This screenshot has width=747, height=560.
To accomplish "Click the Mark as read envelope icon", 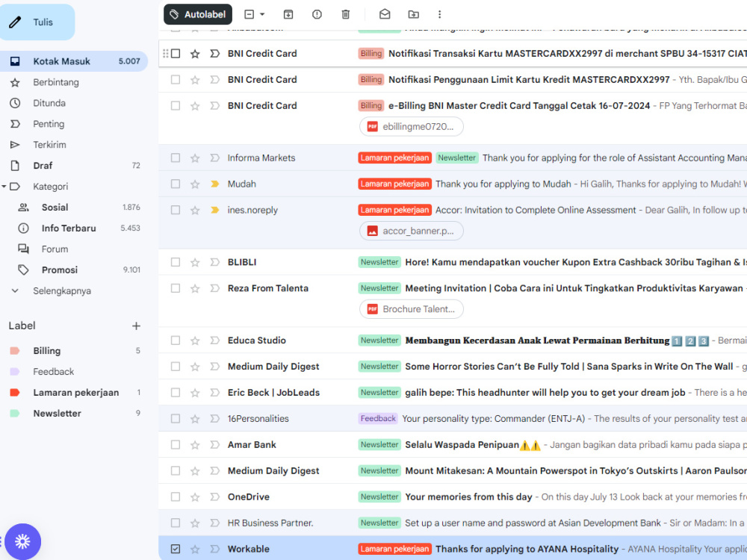I will 385,14.
